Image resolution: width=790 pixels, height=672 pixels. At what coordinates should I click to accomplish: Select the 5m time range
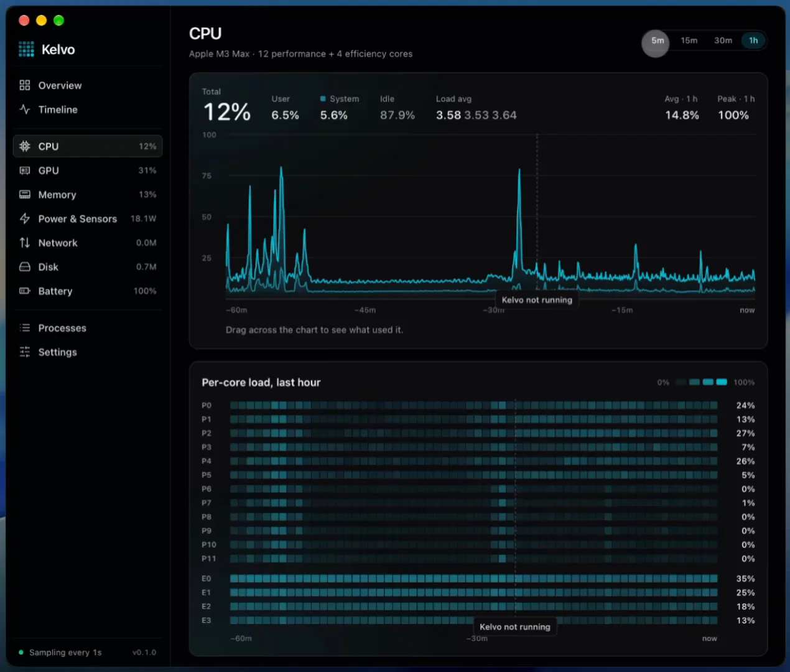(x=657, y=40)
